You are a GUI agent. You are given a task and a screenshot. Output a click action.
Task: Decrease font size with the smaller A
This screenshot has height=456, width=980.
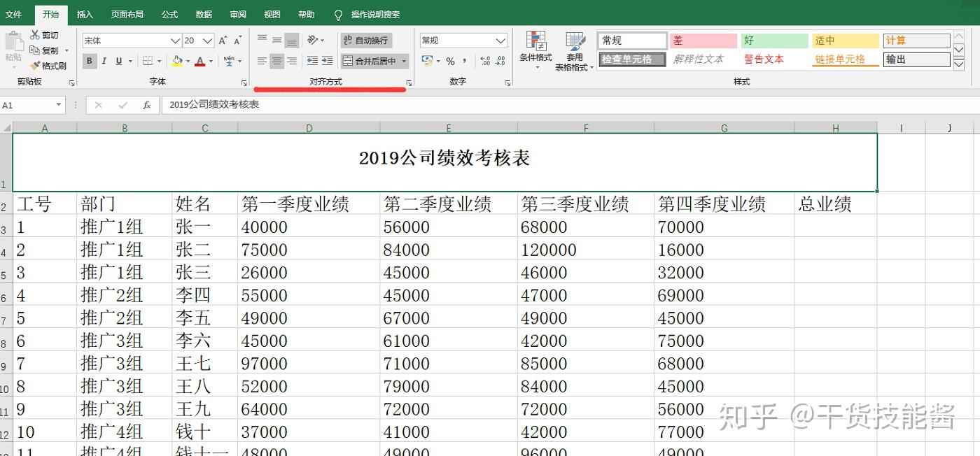pyautogui.click(x=237, y=41)
